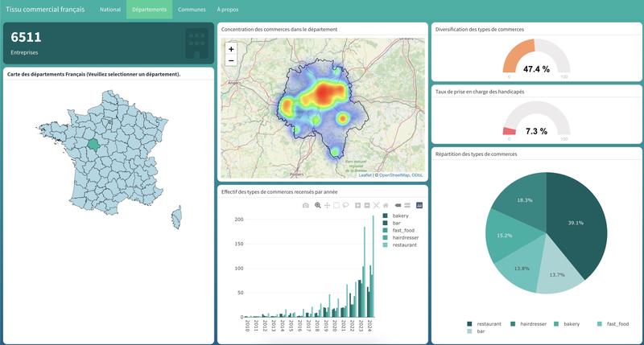Image resolution: width=644 pixels, height=345 pixels.
Task: Zoom in on the map with plus button
Action: [231, 49]
